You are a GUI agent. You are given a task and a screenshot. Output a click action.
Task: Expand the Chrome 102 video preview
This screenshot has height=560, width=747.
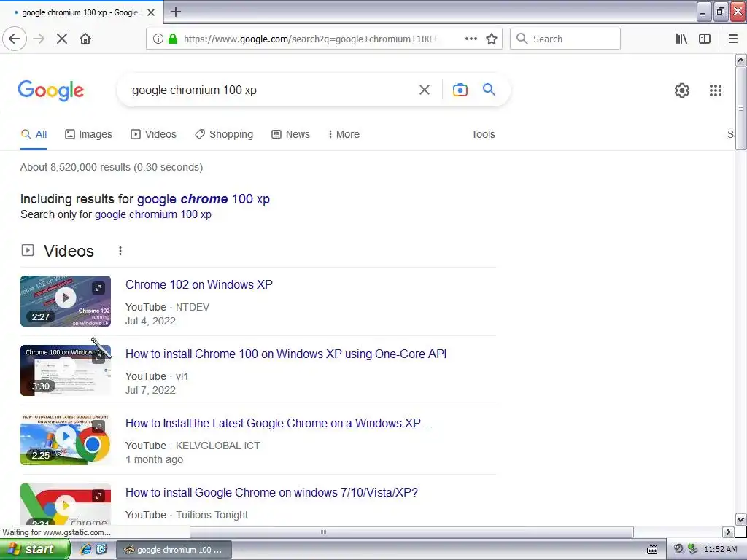(x=98, y=287)
